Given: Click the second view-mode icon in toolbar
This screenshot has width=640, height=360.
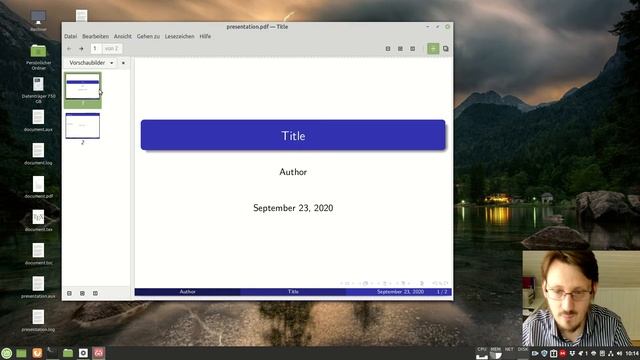Looking at the screenshot, I should click(400, 49).
